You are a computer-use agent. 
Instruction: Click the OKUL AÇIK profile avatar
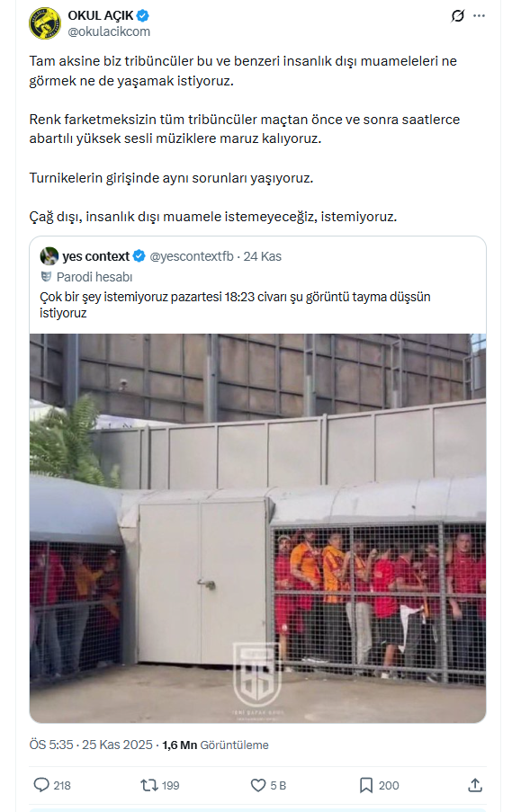pos(45,23)
